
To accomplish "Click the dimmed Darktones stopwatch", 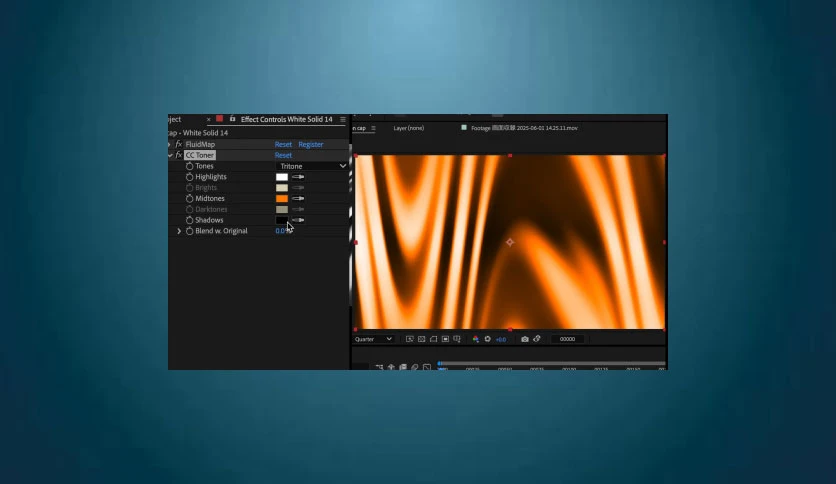I will tap(189, 209).
